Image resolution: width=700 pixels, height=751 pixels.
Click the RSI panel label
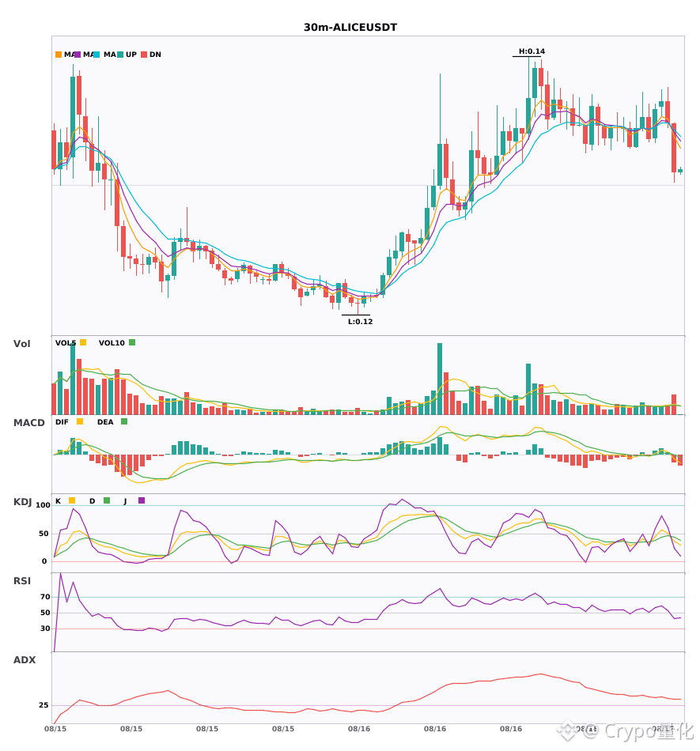coord(22,581)
